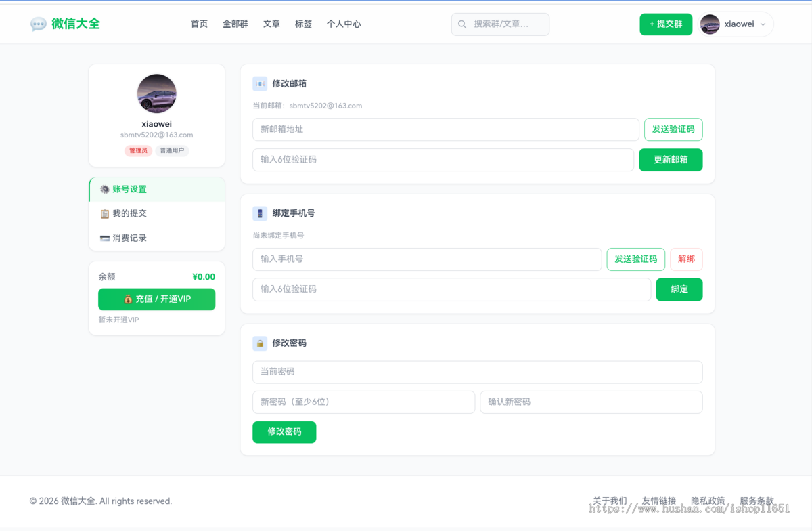Open 服务条款 footer link
812x531 pixels.
pyautogui.click(x=757, y=501)
